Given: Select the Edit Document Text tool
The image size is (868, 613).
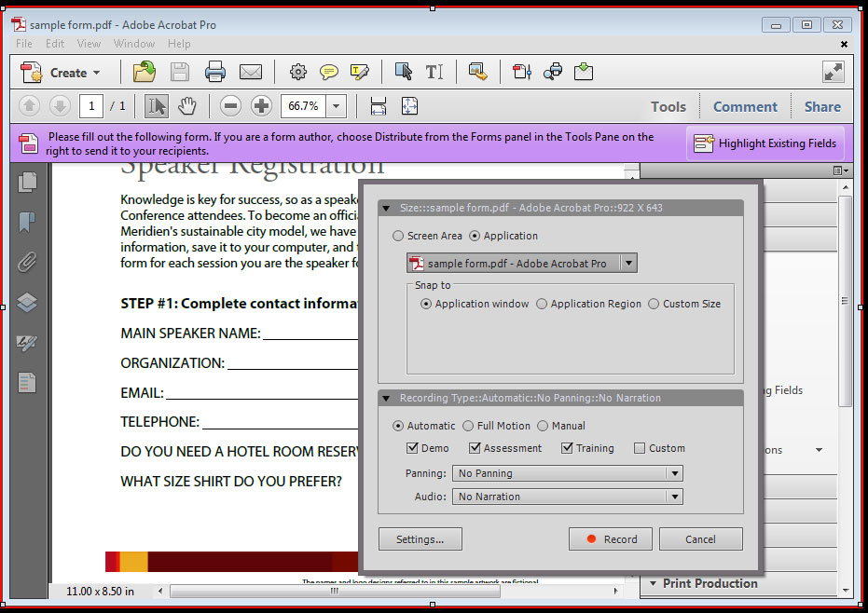Looking at the screenshot, I should coord(434,72).
